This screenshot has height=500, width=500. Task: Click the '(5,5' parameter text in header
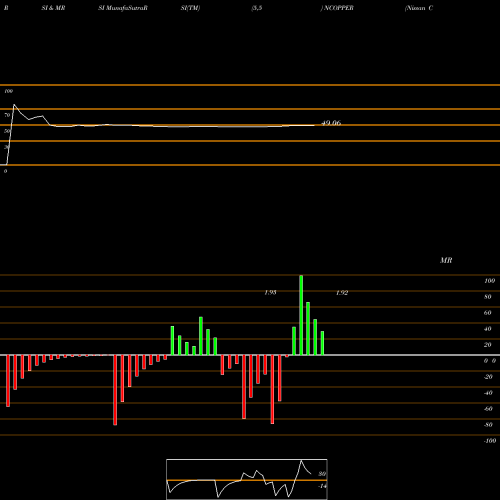click(257, 8)
